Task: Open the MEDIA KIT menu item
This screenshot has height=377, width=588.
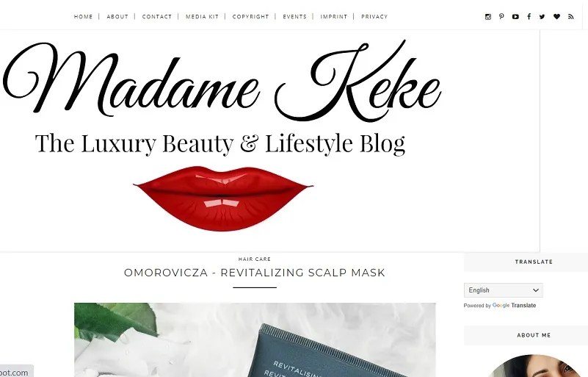Action: (202, 16)
